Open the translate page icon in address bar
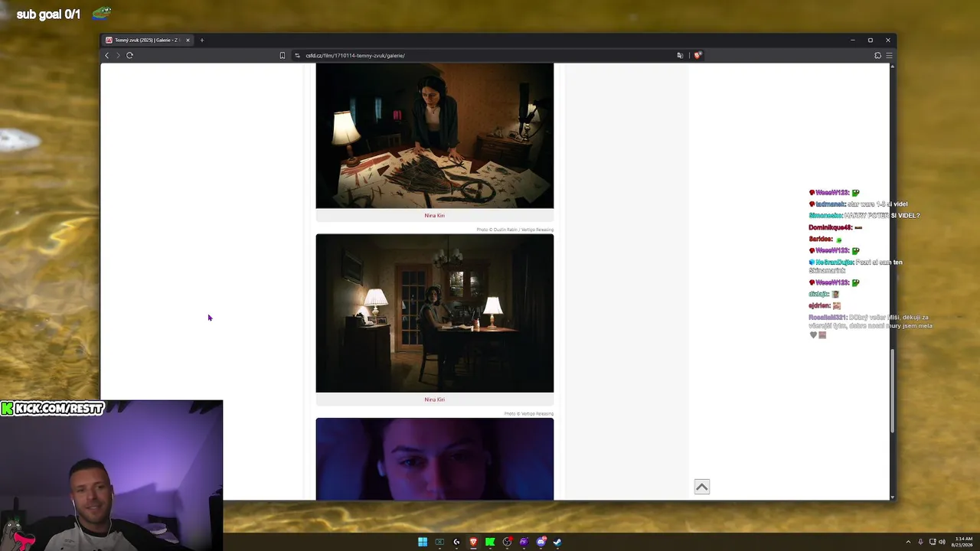The height and width of the screenshot is (551, 980). tap(680, 55)
